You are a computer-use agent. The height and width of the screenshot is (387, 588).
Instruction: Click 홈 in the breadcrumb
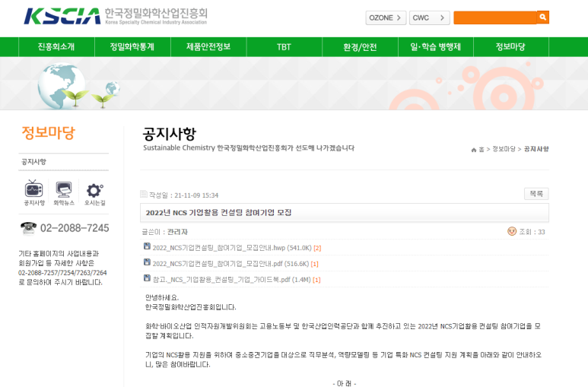click(482, 149)
